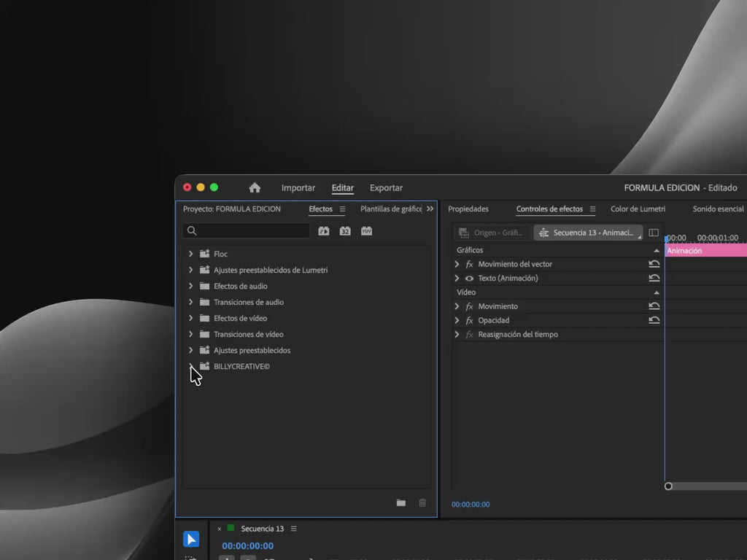Image resolution: width=747 pixels, height=560 pixels.
Task: Click the trash delete icon
Action: (x=422, y=503)
